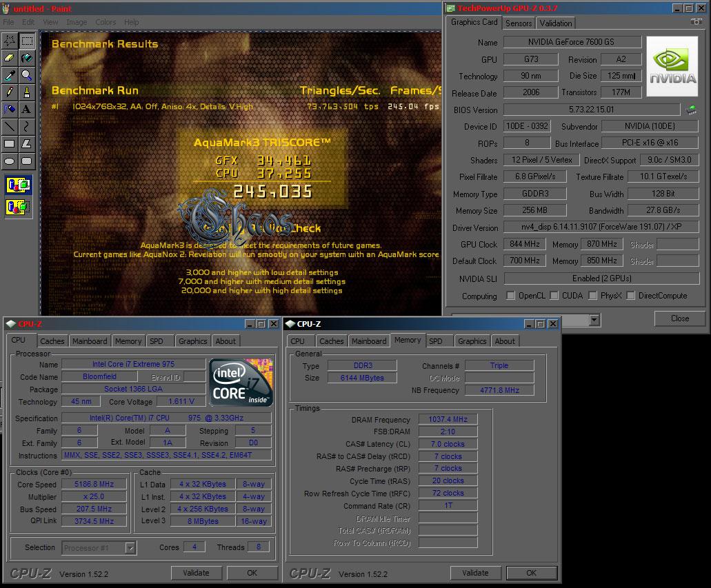The image size is (711, 588).
Task: Click the NB Frequency value 4771.8 MHz
Action: (500, 390)
